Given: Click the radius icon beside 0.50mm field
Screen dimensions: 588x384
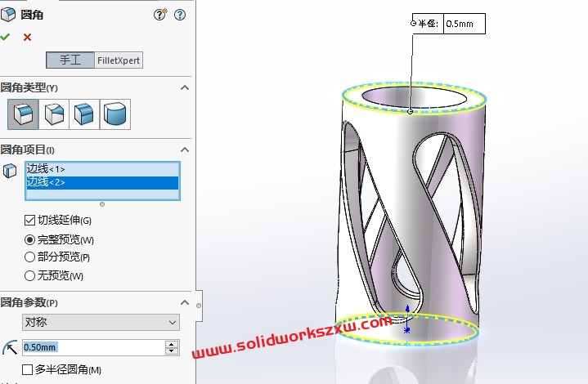Looking at the screenshot, I should tap(10, 347).
